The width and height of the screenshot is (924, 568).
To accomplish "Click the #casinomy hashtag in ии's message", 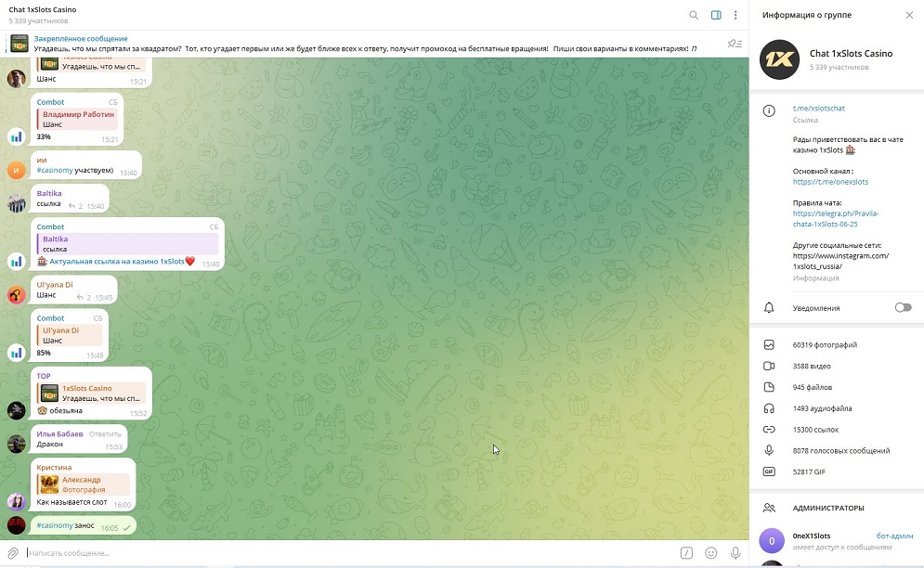I will (x=55, y=170).
